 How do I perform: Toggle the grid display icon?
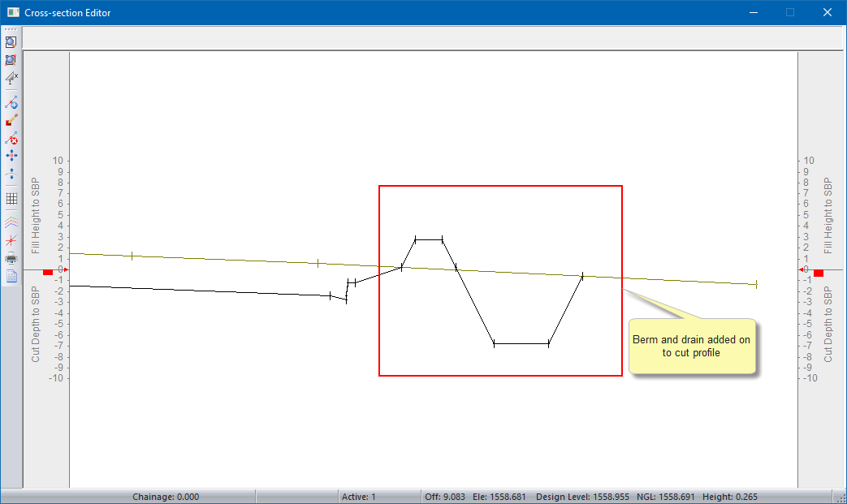coord(11,198)
